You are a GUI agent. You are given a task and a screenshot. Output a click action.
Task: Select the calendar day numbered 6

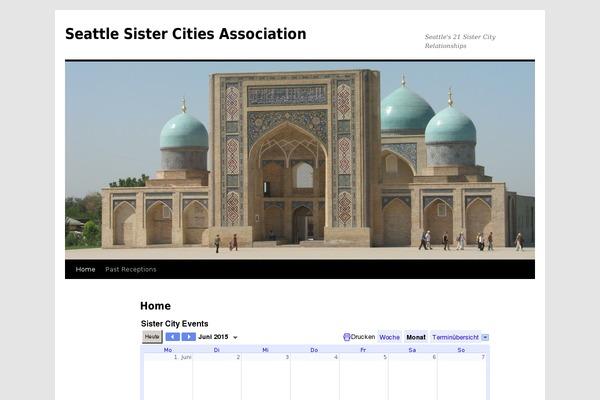[413, 377]
